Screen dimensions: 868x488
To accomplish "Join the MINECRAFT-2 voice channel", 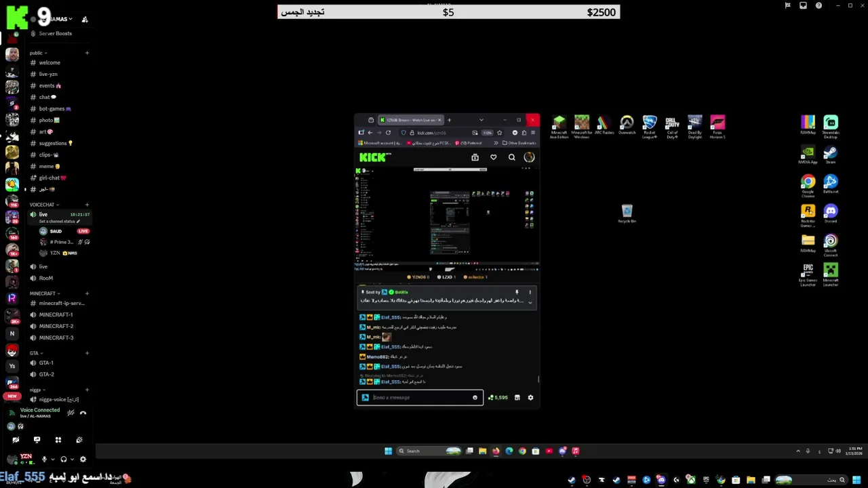I will click(x=58, y=326).
